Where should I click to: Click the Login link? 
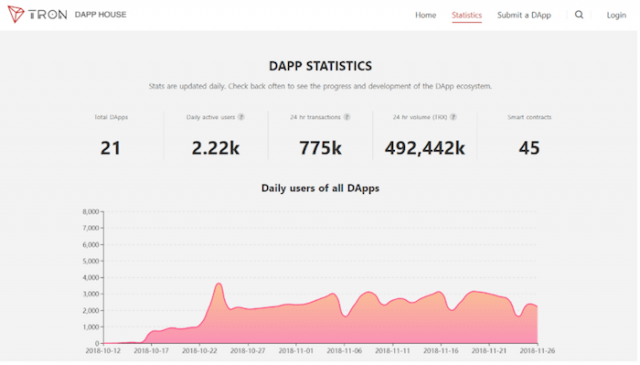[616, 15]
